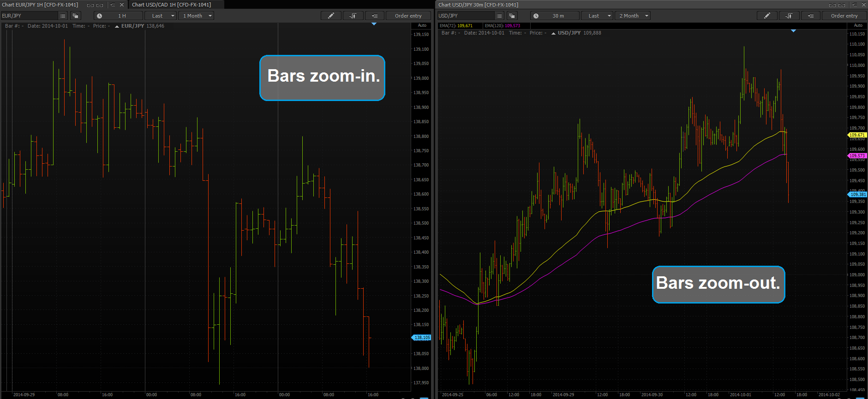
Task: Click first link icon on EUR/JPY chart tab
Action: pyautogui.click(x=90, y=5)
